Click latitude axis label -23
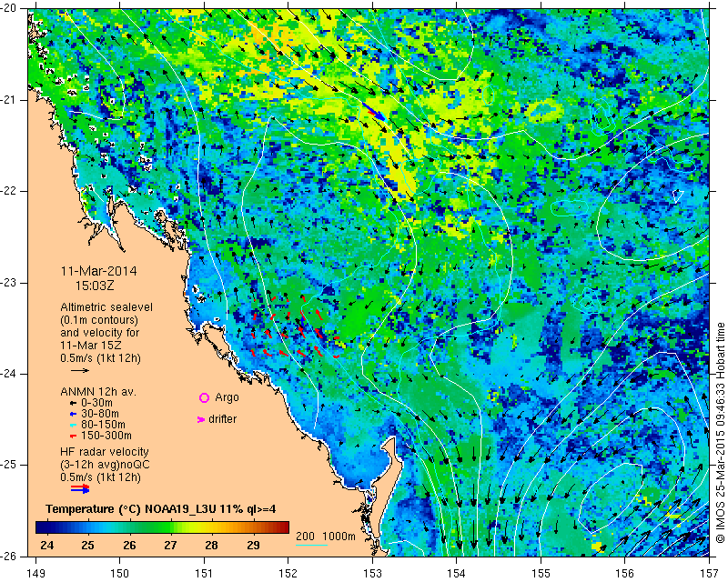Screen dimensions: 728x582 (9, 283)
